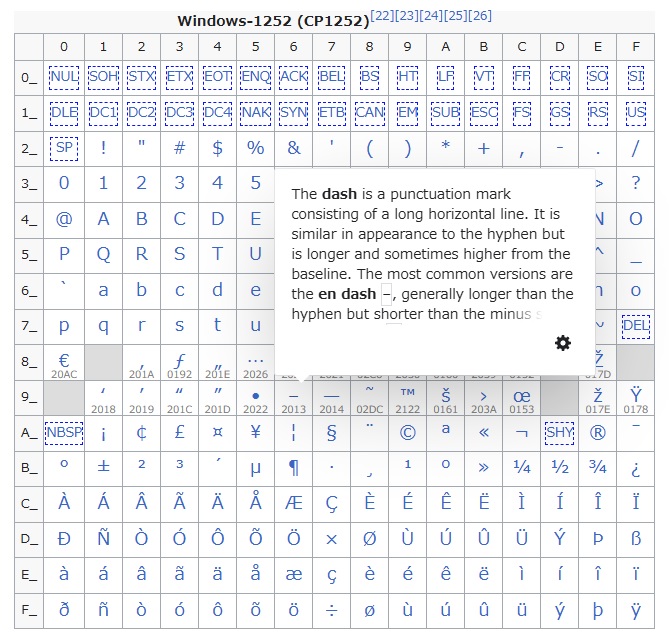The height and width of the screenshot is (633, 669).
Task: Click the inverted question mark ¿ cell
Action: pos(636,469)
